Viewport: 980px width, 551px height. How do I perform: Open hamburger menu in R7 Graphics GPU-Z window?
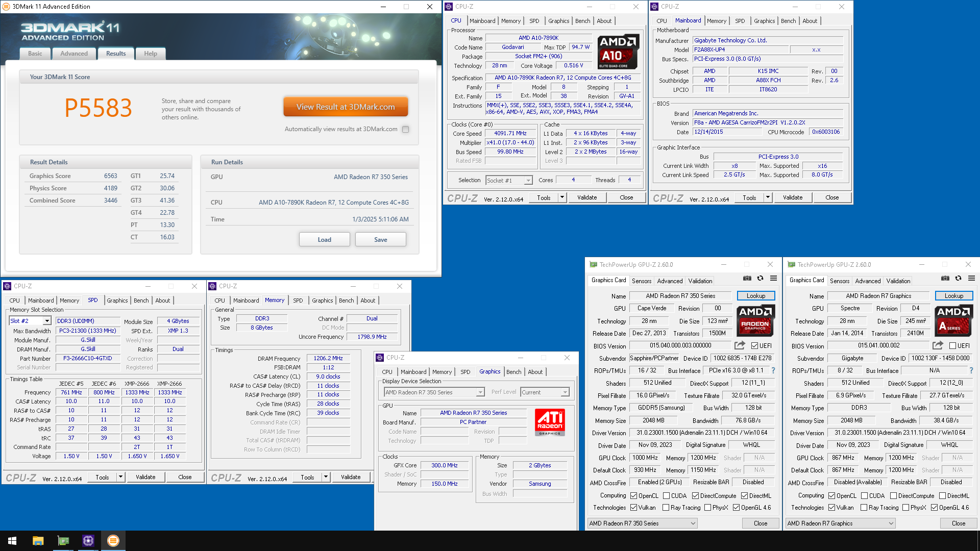click(971, 278)
